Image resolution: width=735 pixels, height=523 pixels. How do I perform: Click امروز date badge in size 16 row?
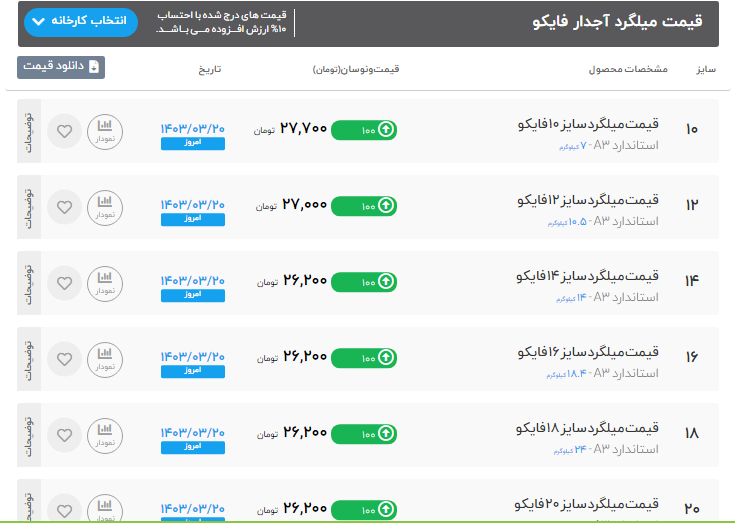(193, 371)
